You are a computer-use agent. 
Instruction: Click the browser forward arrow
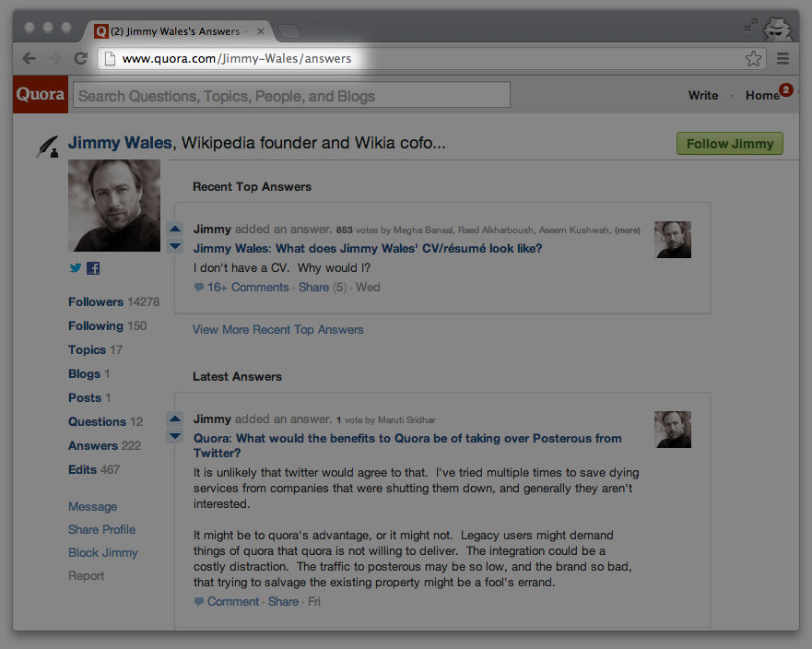pos(54,58)
